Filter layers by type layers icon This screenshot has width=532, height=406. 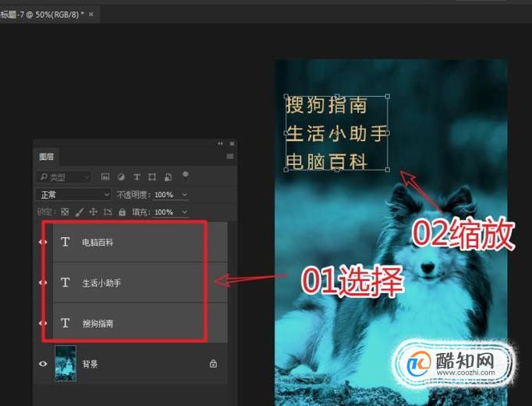(x=137, y=177)
